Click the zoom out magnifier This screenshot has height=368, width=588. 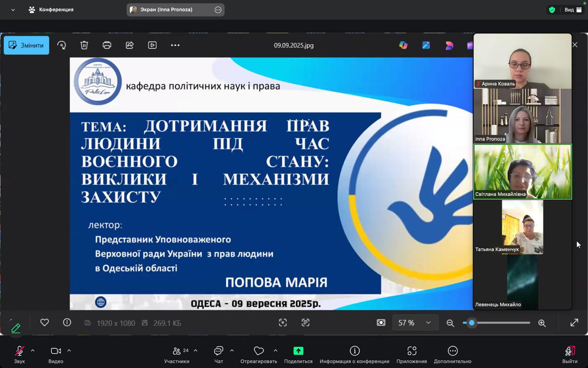450,323
